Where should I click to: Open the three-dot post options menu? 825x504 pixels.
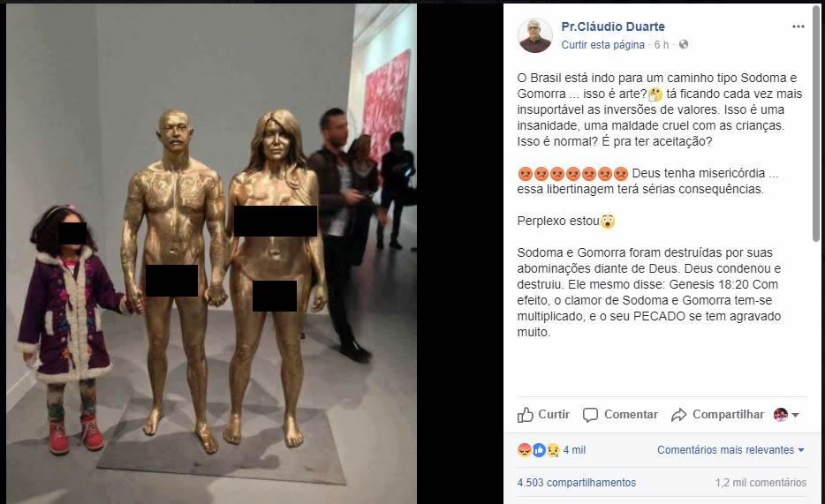(x=799, y=26)
